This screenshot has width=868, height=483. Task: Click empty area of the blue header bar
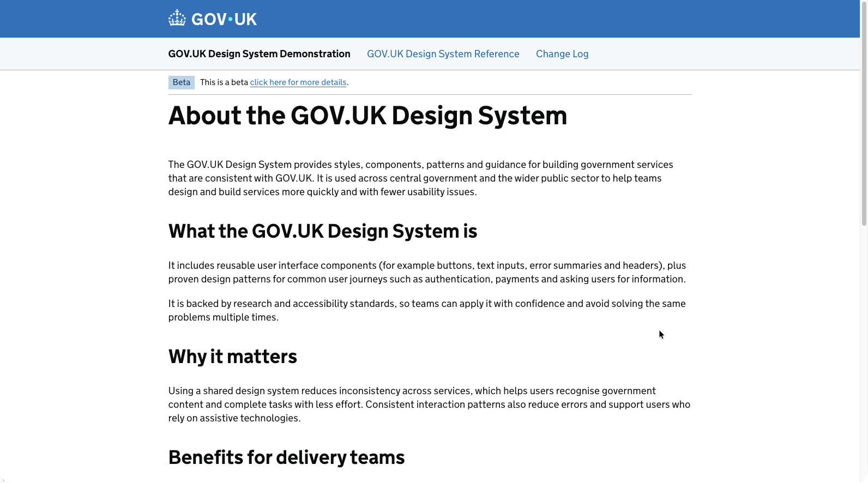point(545,19)
